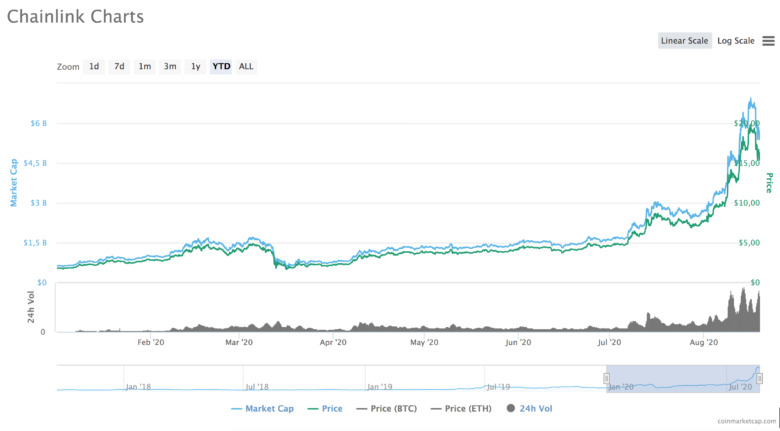Image resolution: width=780 pixels, height=431 pixels.
Task: Click the $6 B market cap label
Action: click(x=38, y=123)
